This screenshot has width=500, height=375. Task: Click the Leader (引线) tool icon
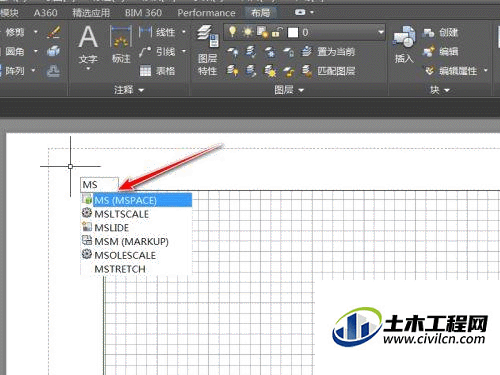pos(145,51)
